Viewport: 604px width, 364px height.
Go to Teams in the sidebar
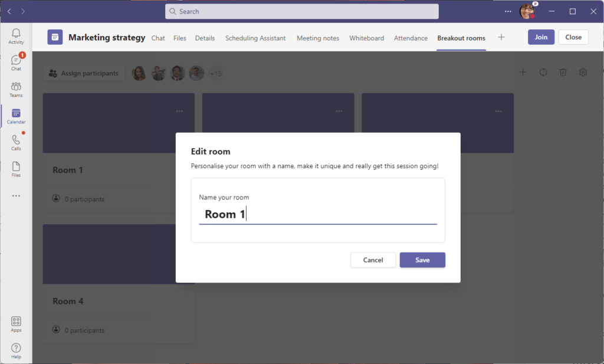(16, 89)
